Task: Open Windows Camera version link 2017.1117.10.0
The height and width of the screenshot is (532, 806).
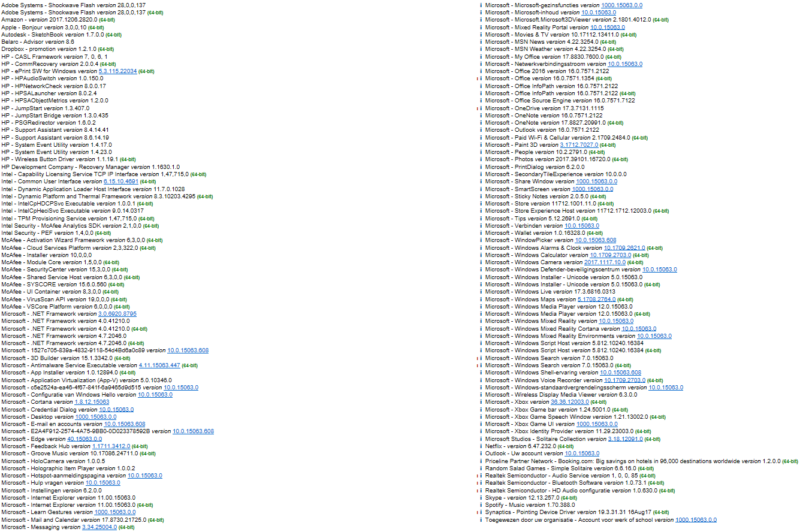Action: (605, 262)
